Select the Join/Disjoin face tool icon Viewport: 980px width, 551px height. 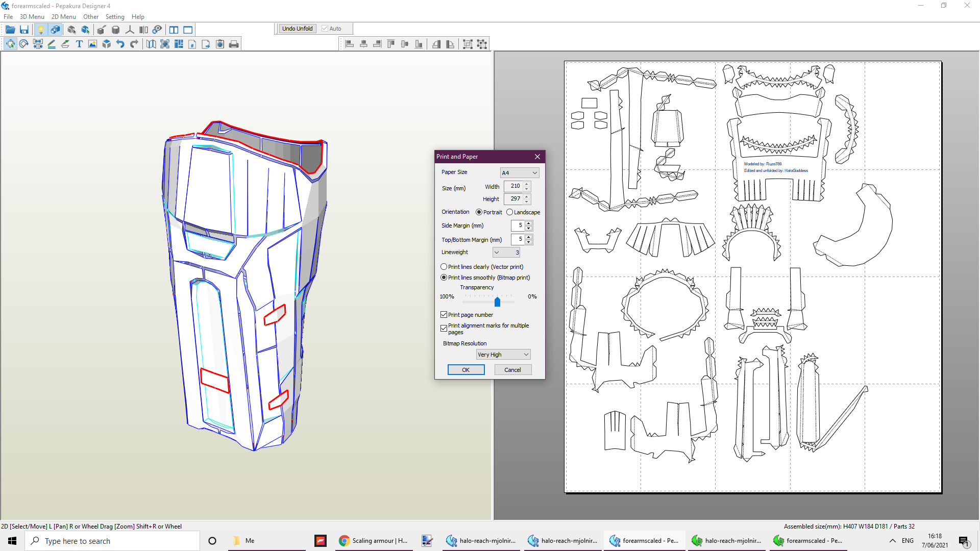point(38,44)
